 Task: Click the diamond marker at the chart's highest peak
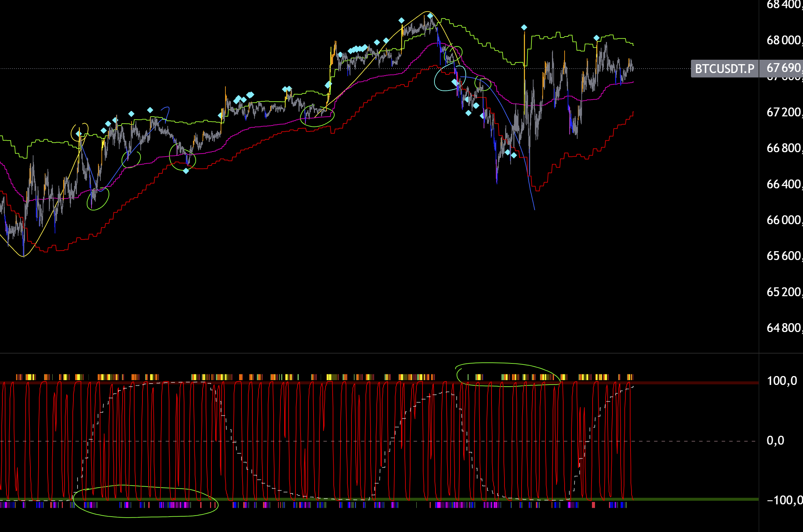430,16
